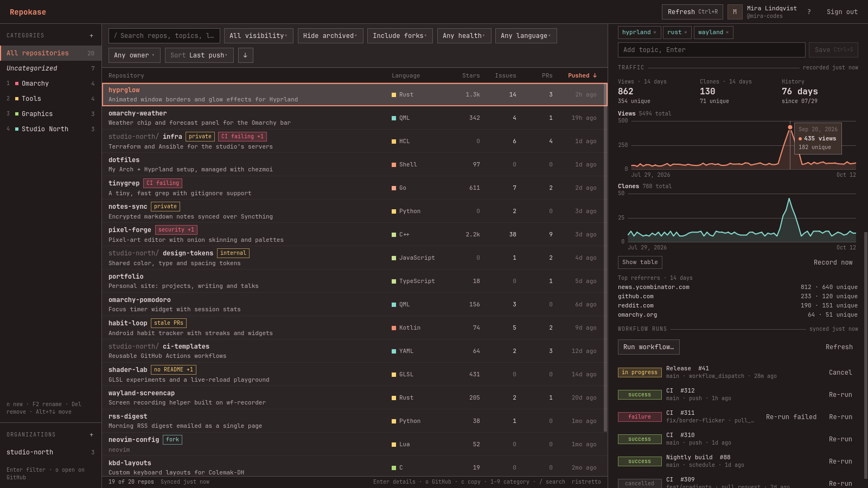868x488 pixels.
Task: Click the Sep 20 views peak marker
Action: (790, 127)
